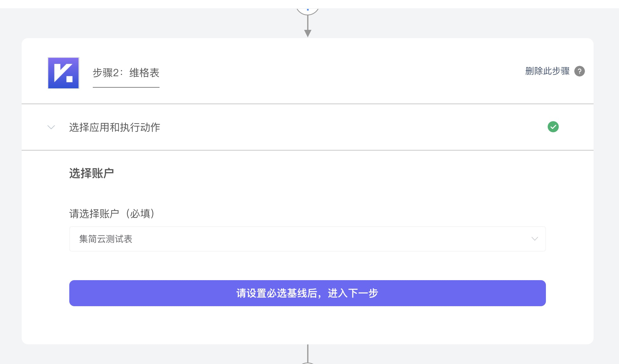Expand the 选择应用和执行动作 section header
The height and width of the screenshot is (364, 619).
(x=114, y=127)
